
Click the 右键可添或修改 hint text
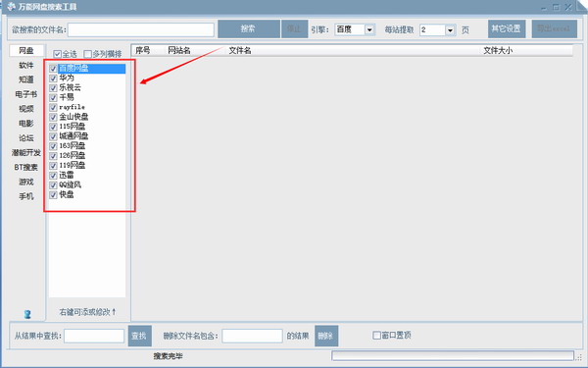(88, 312)
